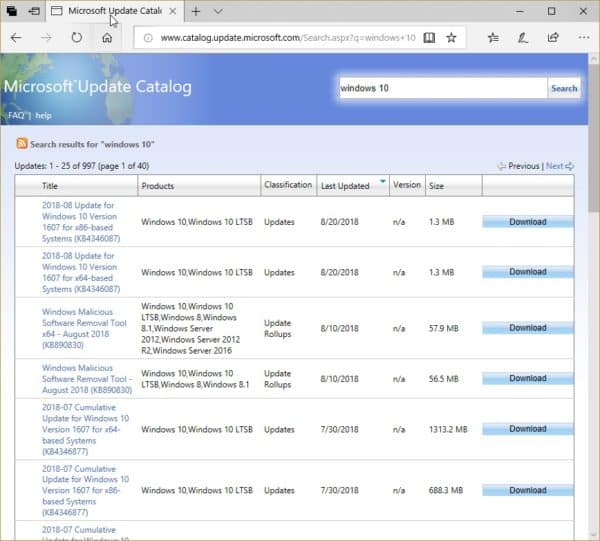The width and height of the screenshot is (600, 541).
Task: Click the Previous page link
Action: [x=523, y=166]
